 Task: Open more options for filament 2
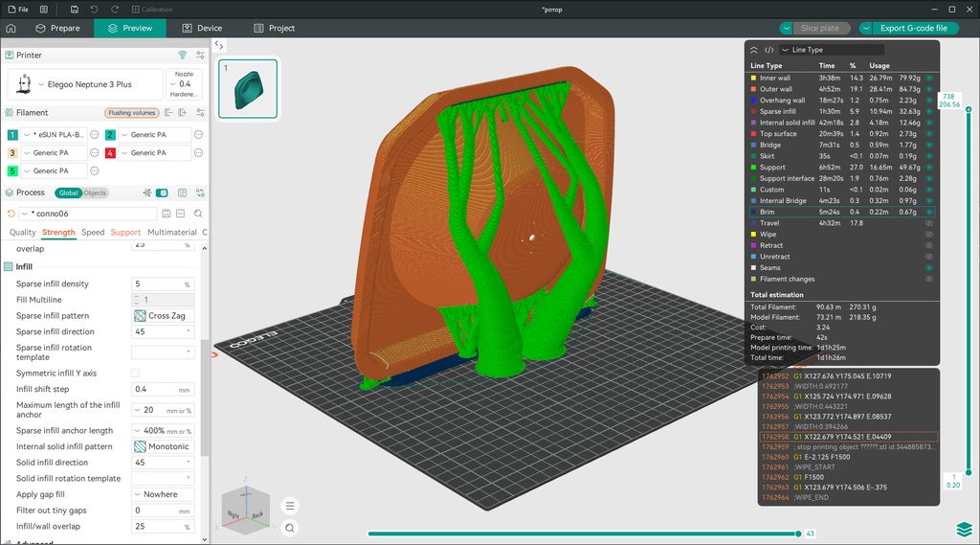coord(198,134)
